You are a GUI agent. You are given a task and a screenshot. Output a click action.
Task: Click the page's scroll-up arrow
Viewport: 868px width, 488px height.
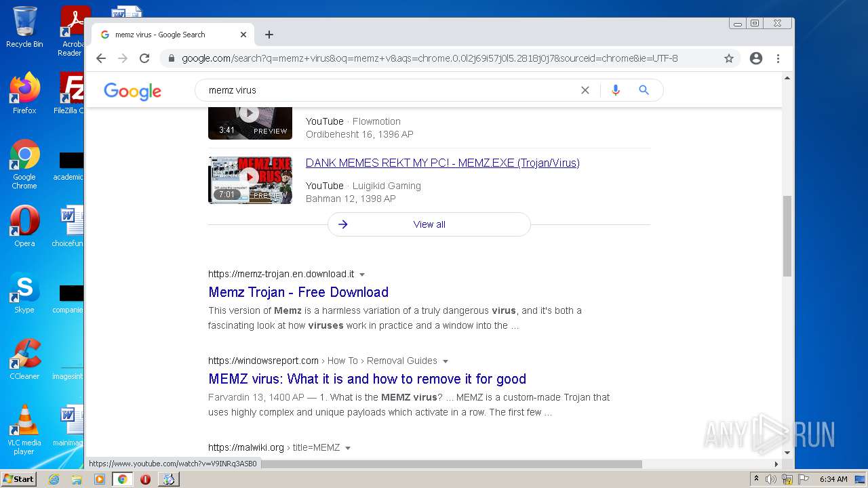(787, 78)
